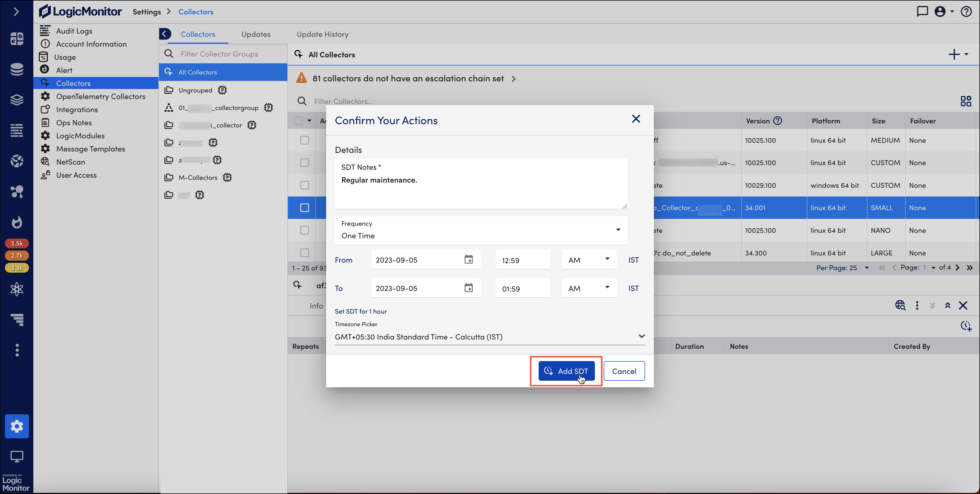980x494 pixels.
Task: Click the Version column help icon
Action: tap(778, 121)
